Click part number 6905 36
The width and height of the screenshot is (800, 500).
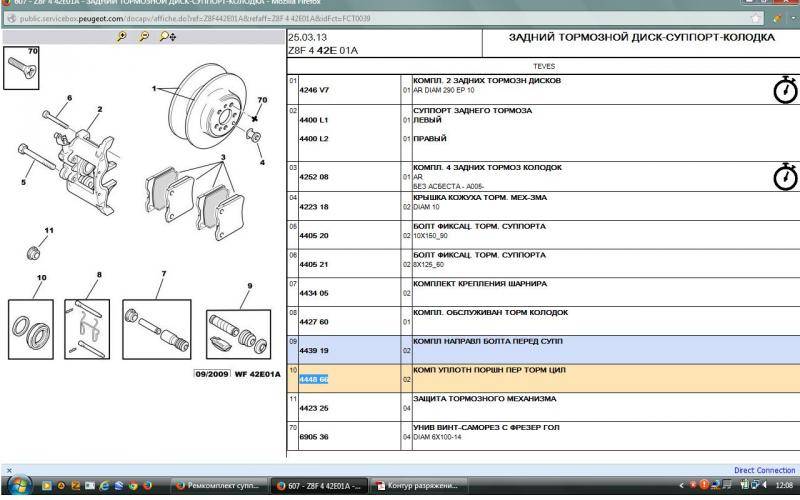click(x=314, y=438)
